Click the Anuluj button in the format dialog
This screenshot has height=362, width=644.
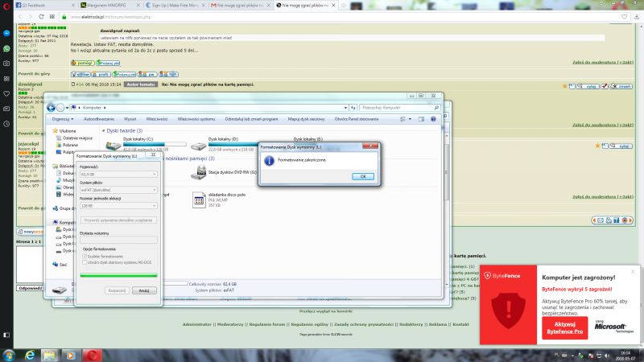144,290
